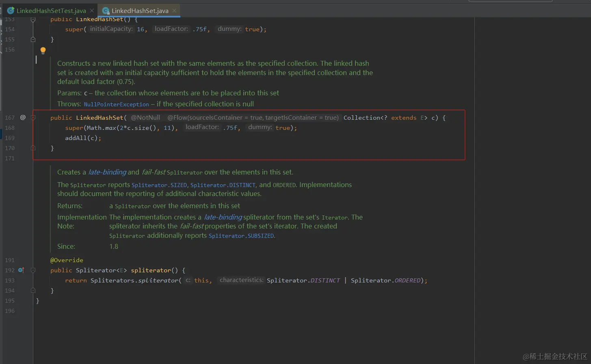Click line number 154 in the gutter
This screenshot has height=364, width=591.
10,29
